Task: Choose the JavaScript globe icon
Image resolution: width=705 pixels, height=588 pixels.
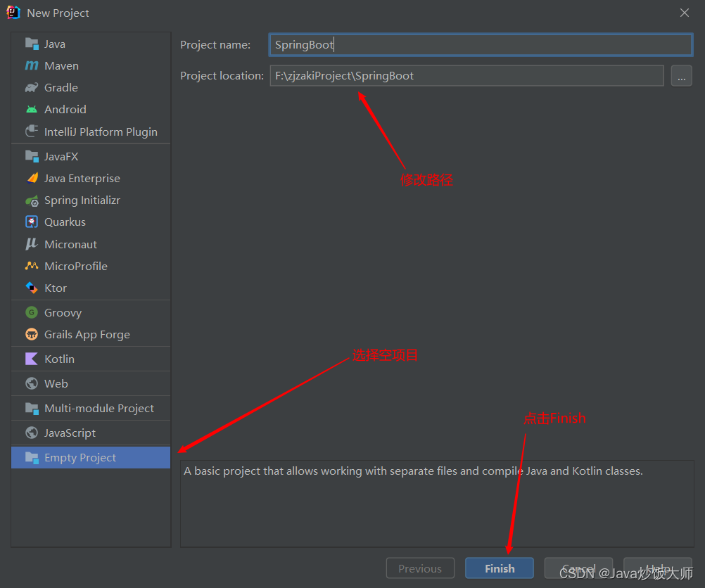Action: pos(32,433)
